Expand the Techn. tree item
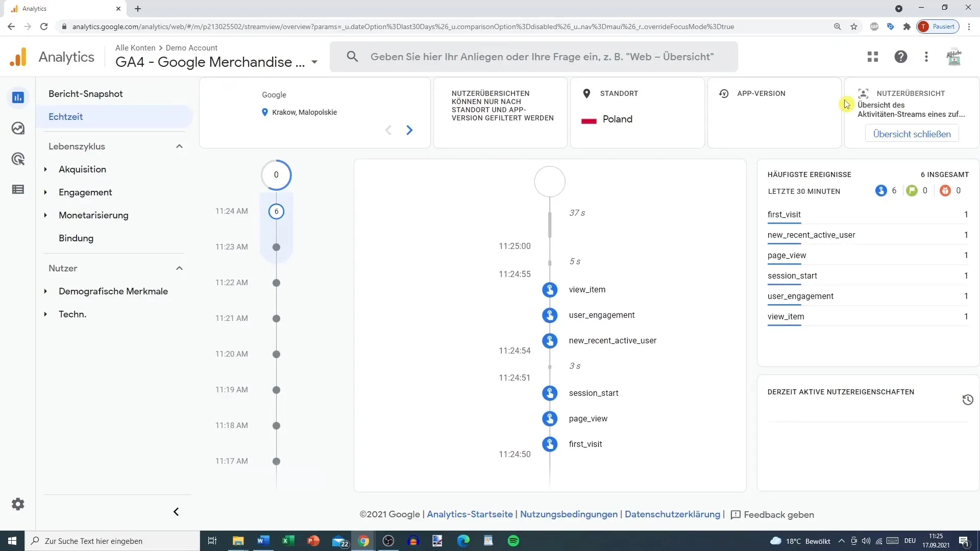Screen dimensions: 980x551 point(45,314)
